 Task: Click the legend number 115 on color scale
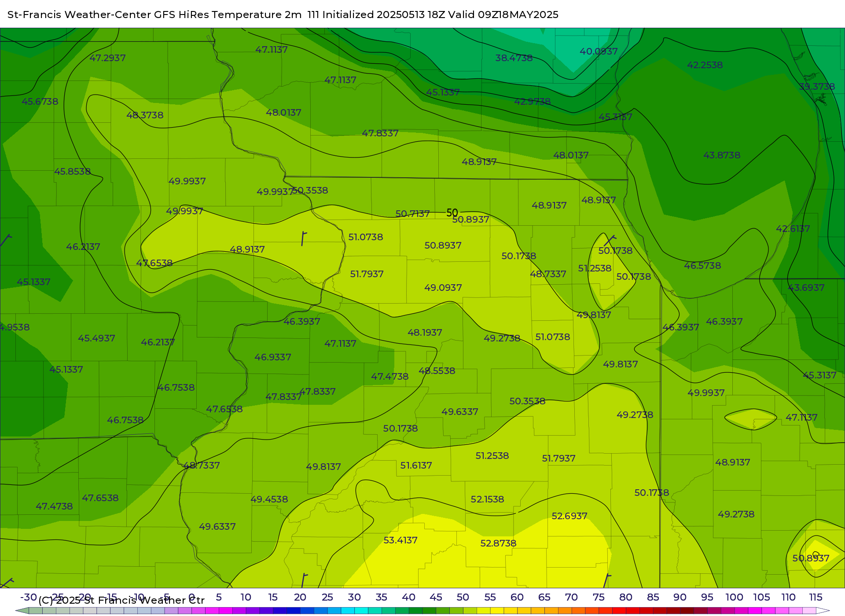point(816,598)
